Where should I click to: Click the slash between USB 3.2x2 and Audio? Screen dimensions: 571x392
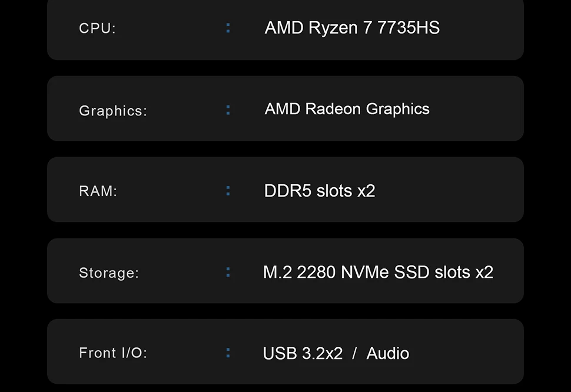point(354,353)
